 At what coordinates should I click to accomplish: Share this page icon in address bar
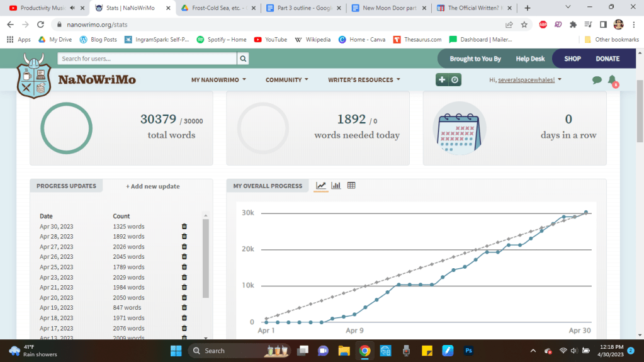(509, 25)
